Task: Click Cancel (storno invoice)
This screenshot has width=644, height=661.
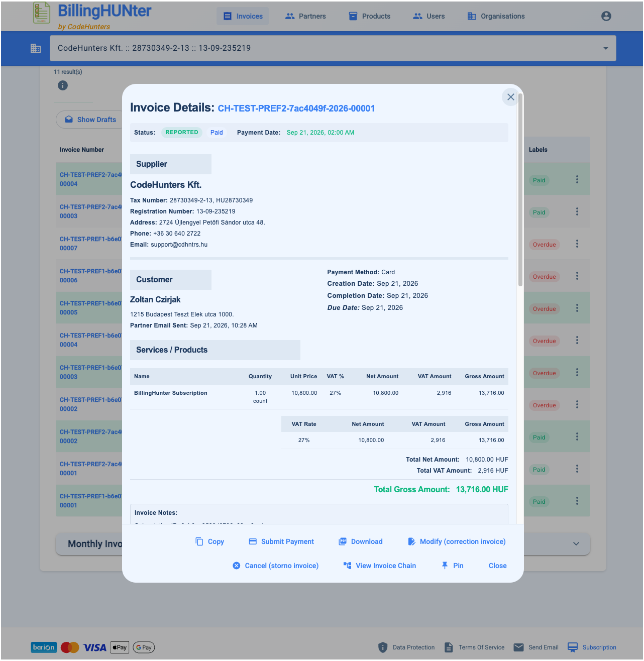Action: pyautogui.click(x=276, y=566)
